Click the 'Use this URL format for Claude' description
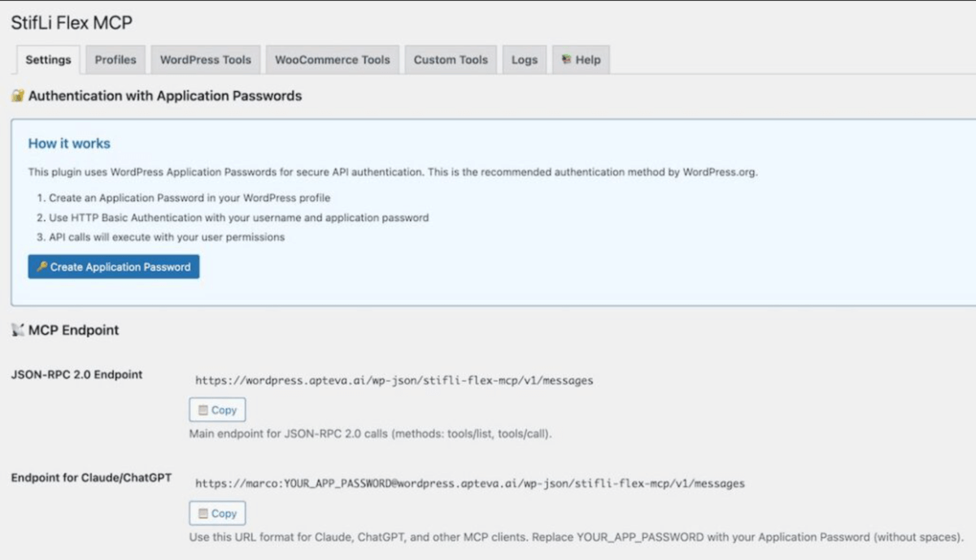 pyautogui.click(x=577, y=537)
